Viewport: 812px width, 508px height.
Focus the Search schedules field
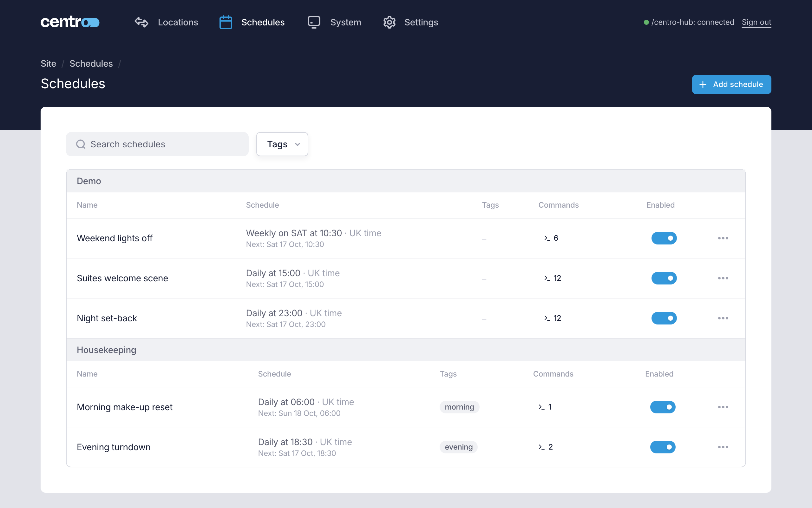tap(157, 144)
